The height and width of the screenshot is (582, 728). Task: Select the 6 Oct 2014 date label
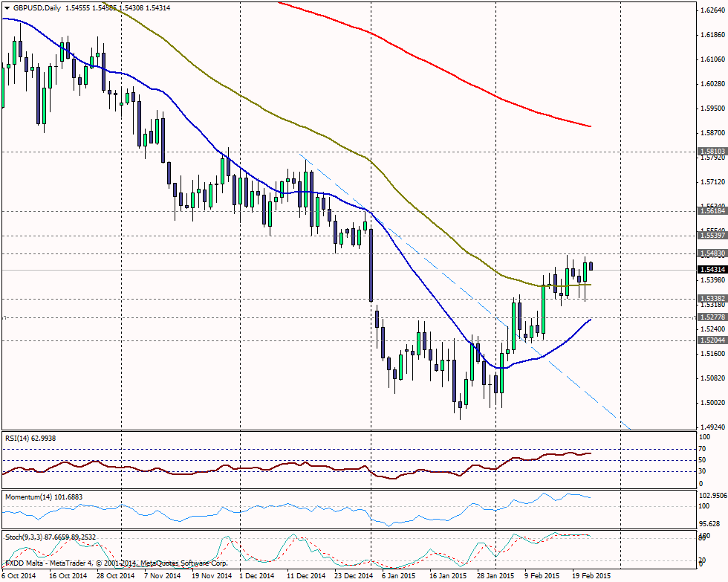pyautogui.click(x=20, y=575)
